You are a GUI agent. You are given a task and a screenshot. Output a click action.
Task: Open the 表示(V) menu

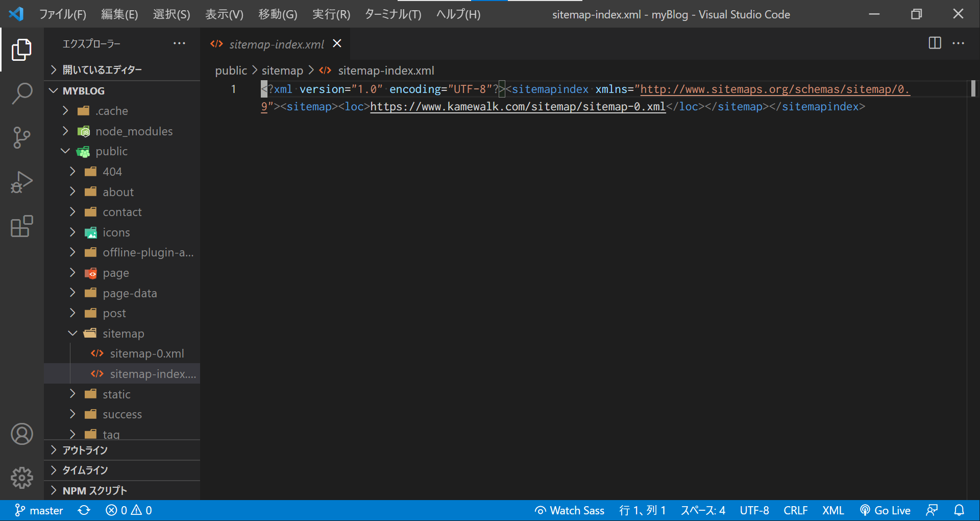tap(224, 14)
